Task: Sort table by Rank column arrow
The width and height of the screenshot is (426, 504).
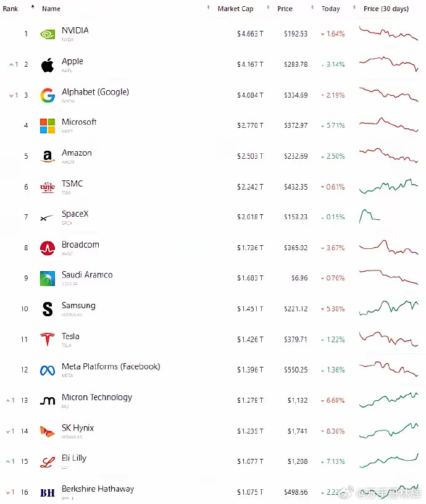Action: point(33,6)
